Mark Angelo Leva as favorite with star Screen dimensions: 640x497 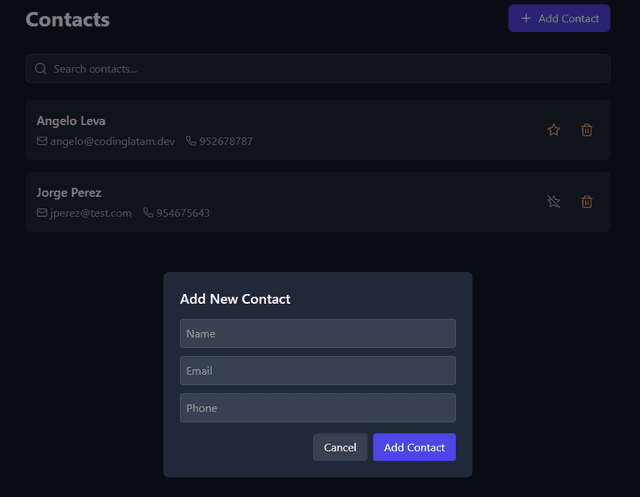pyautogui.click(x=553, y=130)
